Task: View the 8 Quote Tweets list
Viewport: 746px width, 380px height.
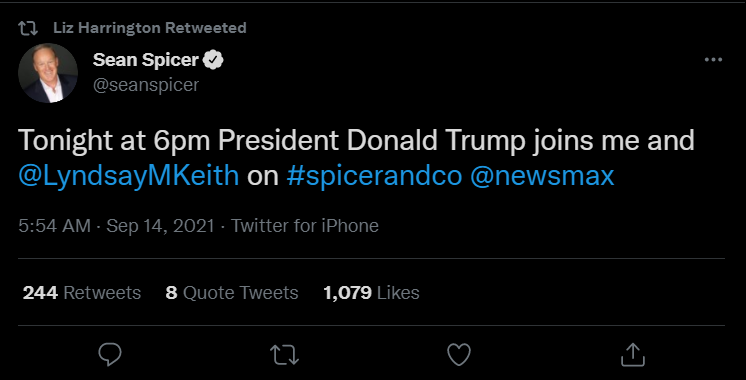Action: [x=232, y=292]
